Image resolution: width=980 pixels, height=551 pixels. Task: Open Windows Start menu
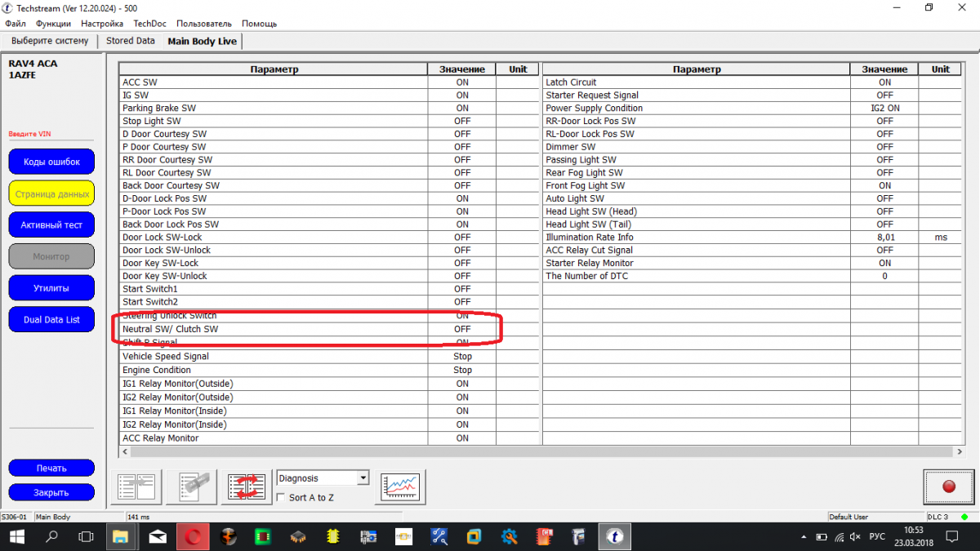coord(16,536)
